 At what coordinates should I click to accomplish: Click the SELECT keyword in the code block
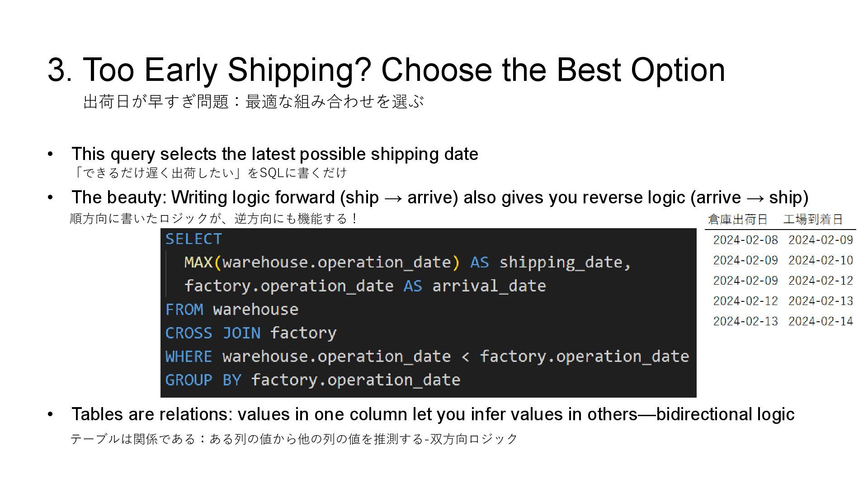point(193,239)
